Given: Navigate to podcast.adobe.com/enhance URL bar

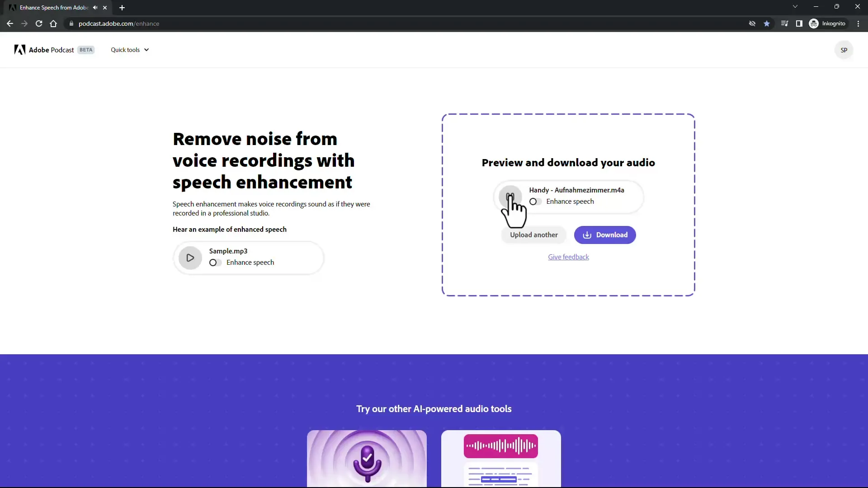Looking at the screenshot, I should (118, 23).
